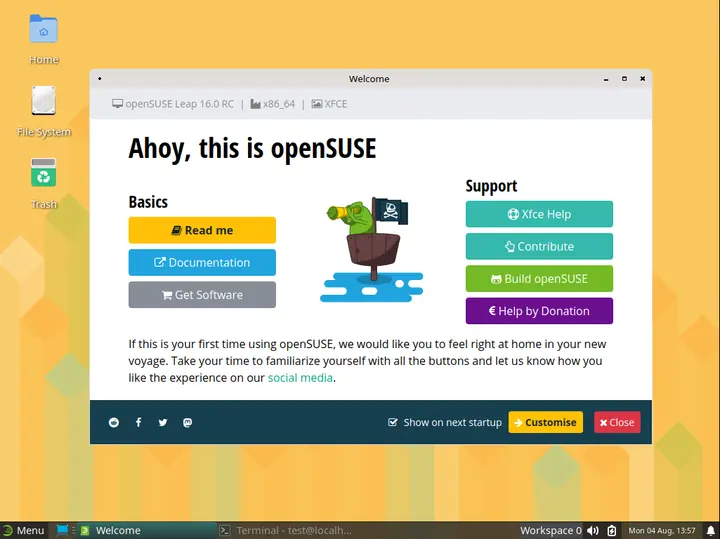
Task: Follow the social media link
Action: [300, 378]
